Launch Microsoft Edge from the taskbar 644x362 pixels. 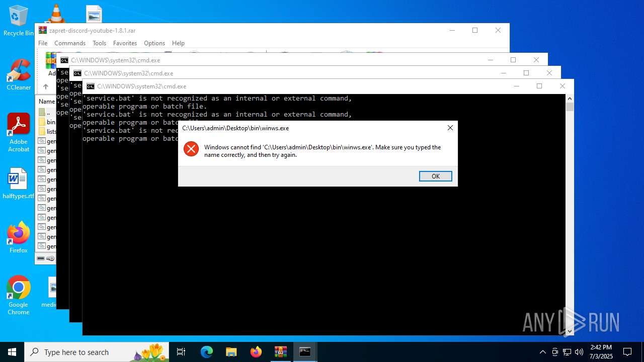(207, 352)
